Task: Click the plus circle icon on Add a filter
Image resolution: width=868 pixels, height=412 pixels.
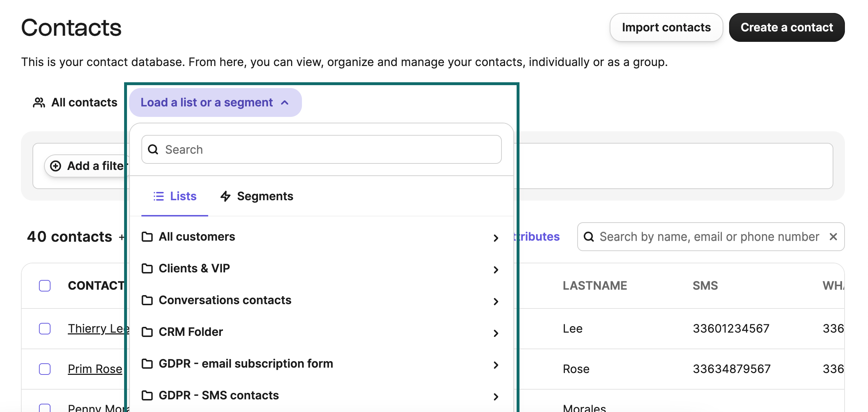Action: pos(56,166)
